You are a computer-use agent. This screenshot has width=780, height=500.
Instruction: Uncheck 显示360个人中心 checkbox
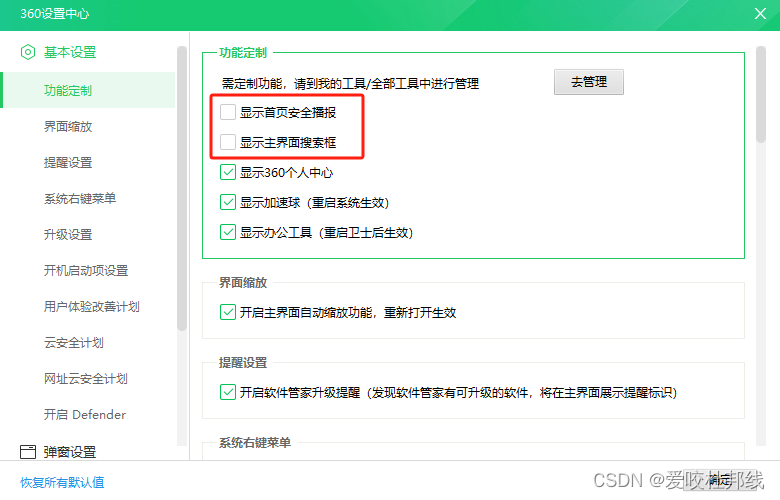click(228, 173)
